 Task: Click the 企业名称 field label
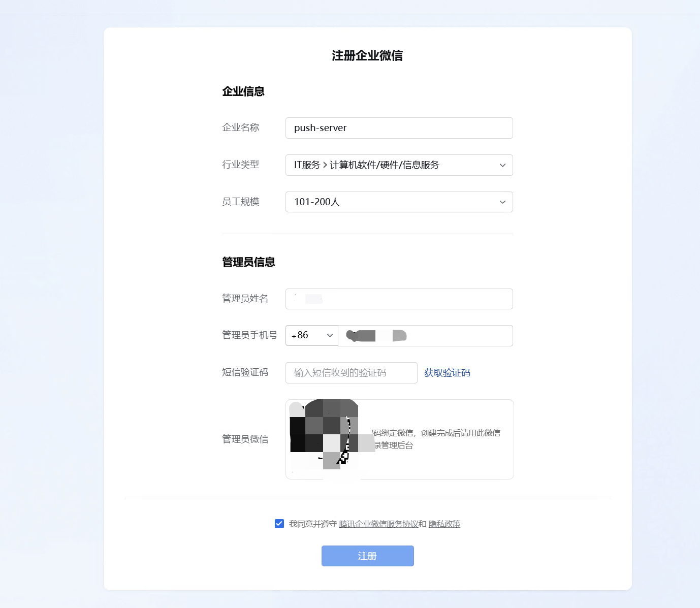(x=241, y=127)
